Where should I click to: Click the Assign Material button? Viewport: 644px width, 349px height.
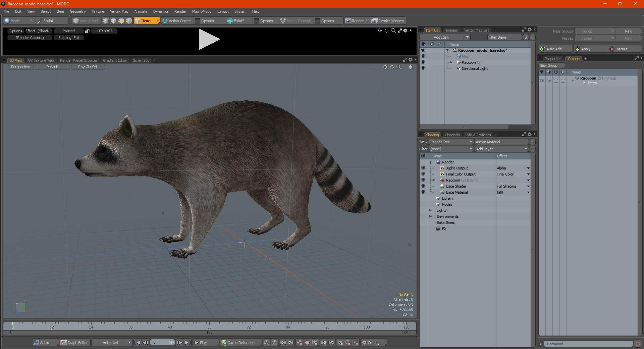[x=501, y=142]
